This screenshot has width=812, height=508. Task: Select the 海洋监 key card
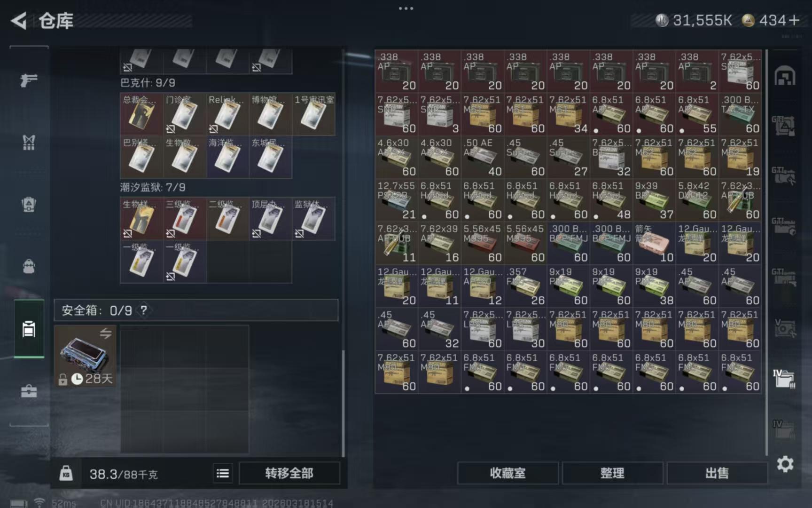(227, 157)
